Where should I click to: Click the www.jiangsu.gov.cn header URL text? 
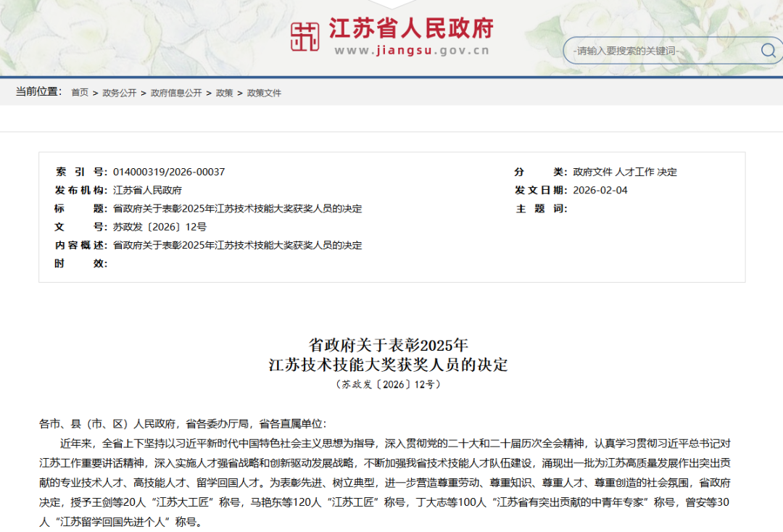click(x=411, y=51)
